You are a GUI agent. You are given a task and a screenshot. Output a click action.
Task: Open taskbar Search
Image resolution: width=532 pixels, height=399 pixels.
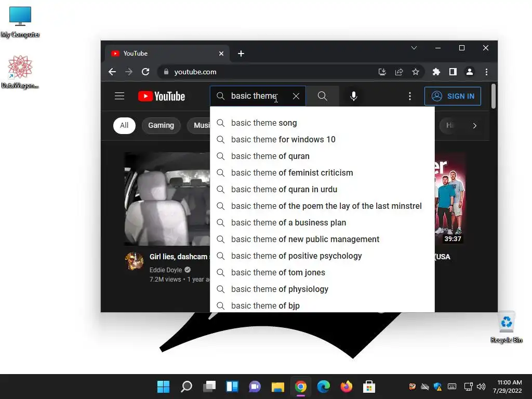187,387
